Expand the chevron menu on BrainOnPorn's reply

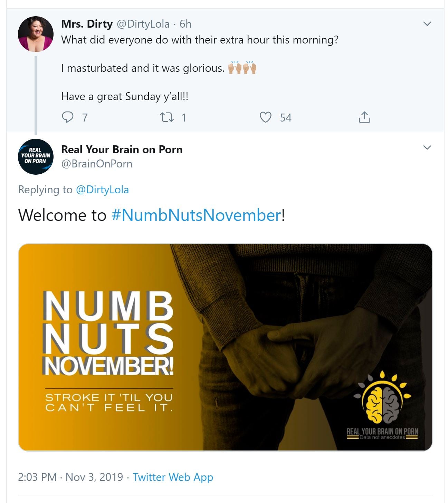coord(427,148)
